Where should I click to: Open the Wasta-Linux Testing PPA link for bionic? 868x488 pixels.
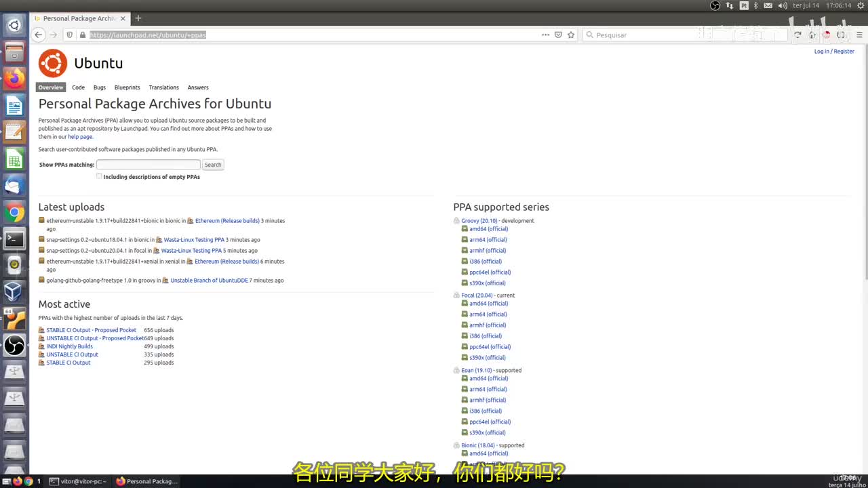[194, 240]
